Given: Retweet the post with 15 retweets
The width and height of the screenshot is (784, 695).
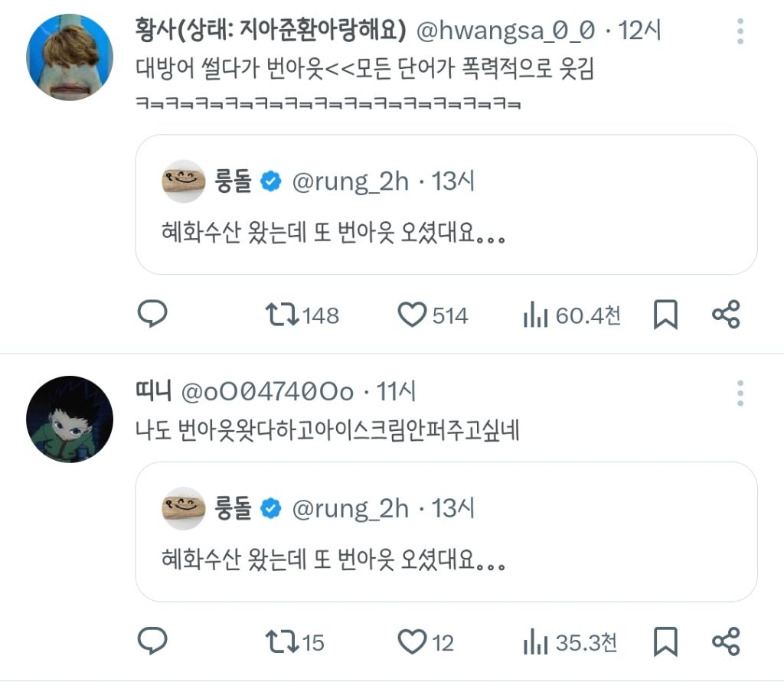Looking at the screenshot, I should tap(281, 641).
